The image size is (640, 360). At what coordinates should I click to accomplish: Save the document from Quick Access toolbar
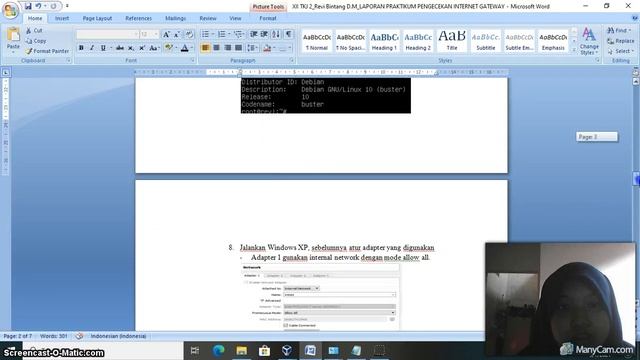pyautogui.click(x=28, y=6)
